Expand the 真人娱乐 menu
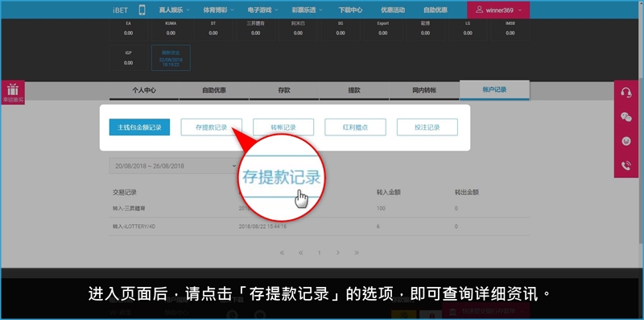This screenshot has height=320, width=644. point(174,10)
